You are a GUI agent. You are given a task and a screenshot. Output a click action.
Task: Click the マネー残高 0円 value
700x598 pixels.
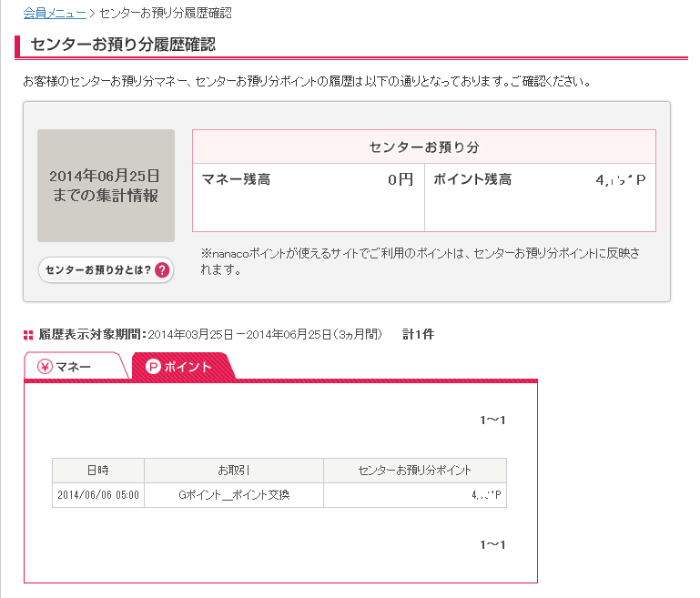[x=400, y=180]
